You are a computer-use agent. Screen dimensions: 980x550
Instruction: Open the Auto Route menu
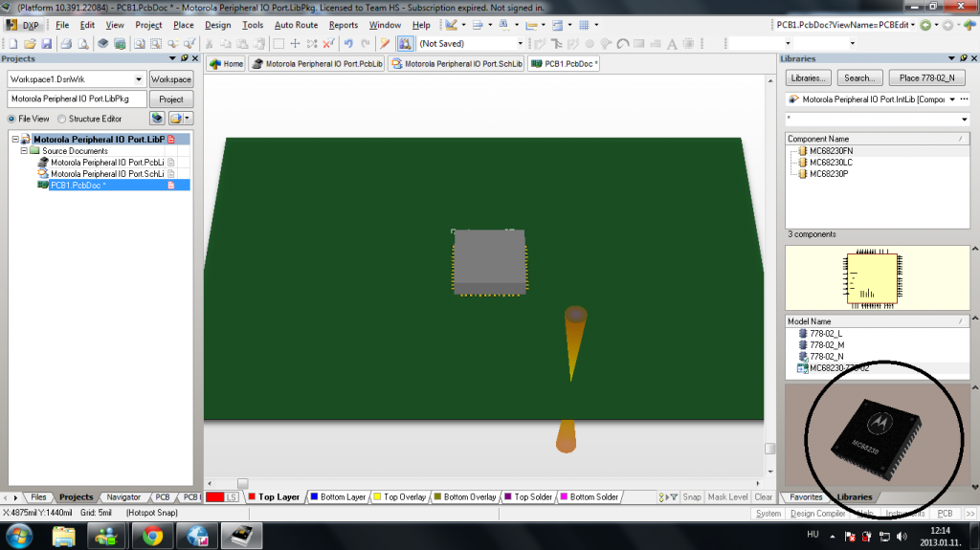point(297,25)
